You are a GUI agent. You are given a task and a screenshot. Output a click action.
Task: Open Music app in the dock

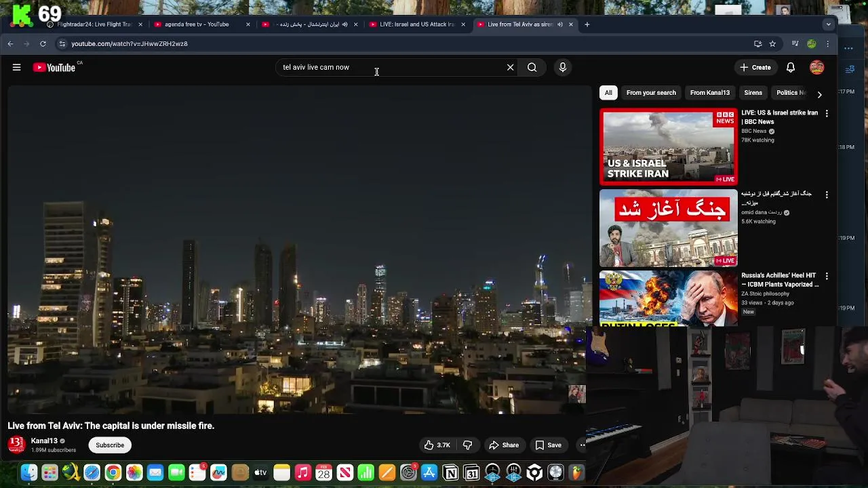click(302, 472)
